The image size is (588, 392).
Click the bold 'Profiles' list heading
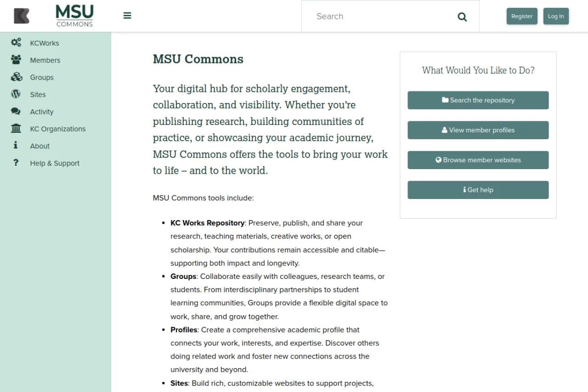(x=184, y=330)
